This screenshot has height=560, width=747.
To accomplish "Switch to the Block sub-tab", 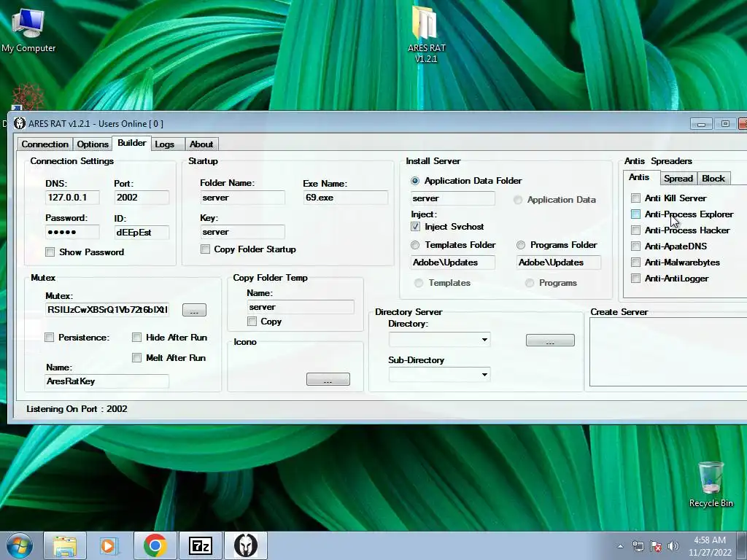I will pyautogui.click(x=713, y=179).
